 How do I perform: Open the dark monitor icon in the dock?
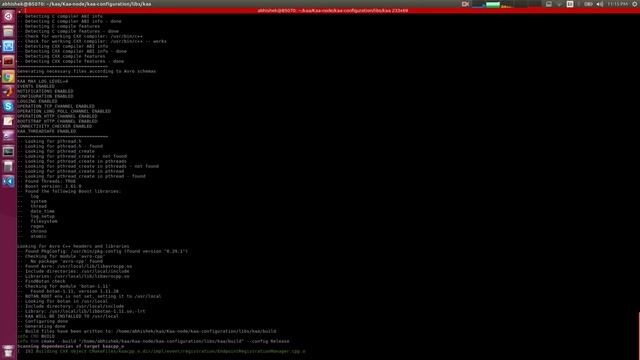pos(8,151)
